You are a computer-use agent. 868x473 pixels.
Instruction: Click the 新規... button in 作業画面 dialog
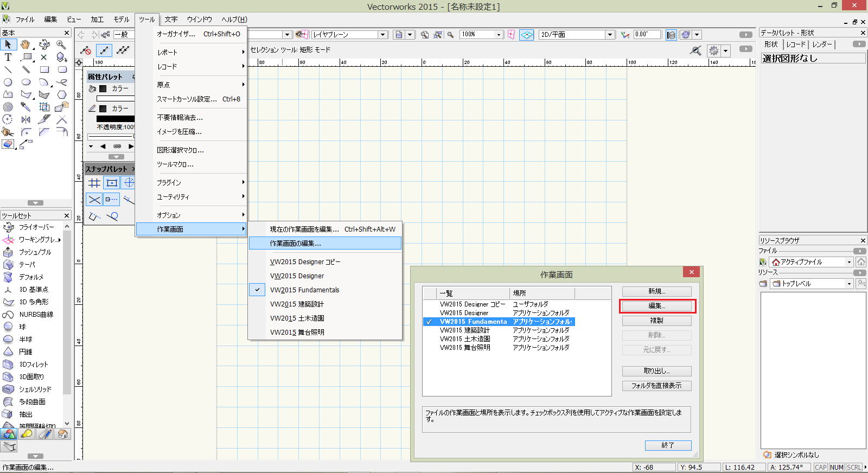pyautogui.click(x=656, y=291)
